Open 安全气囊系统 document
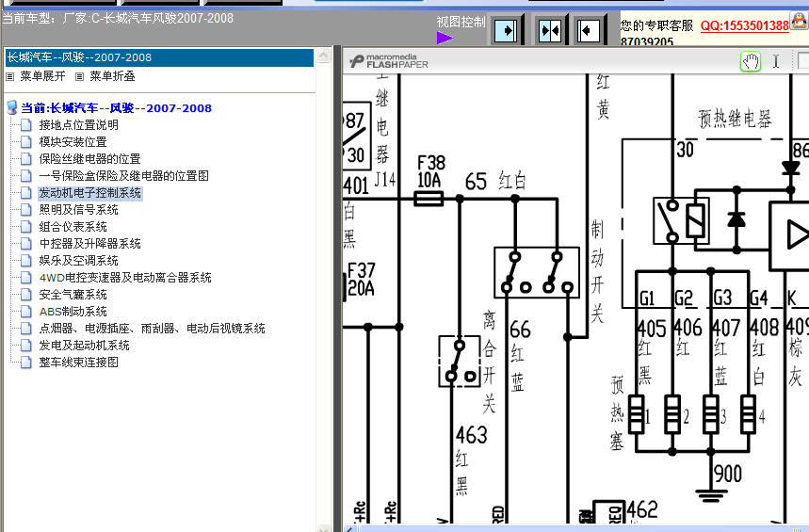Screen dimensions: 809x532 [73, 295]
